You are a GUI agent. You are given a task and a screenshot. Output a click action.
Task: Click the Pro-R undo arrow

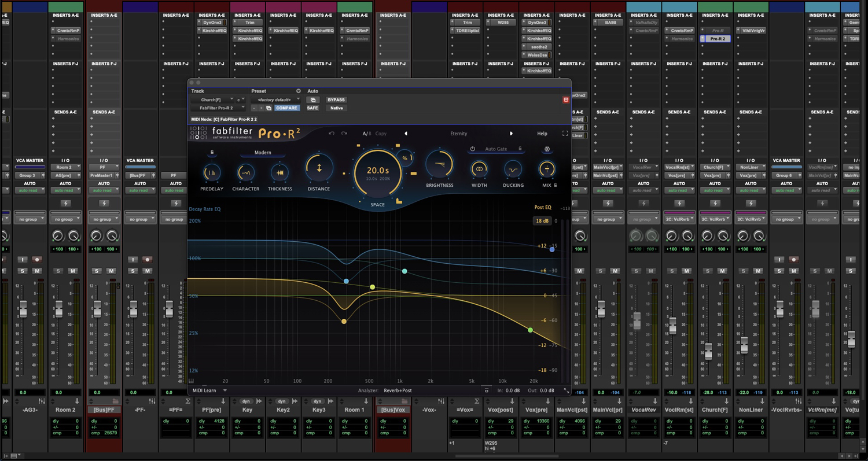pyautogui.click(x=332, y=134)
